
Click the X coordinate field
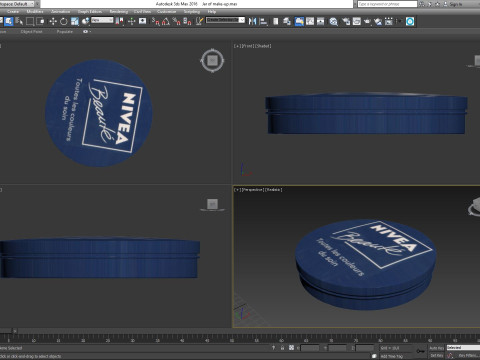[x=310, y=348]
